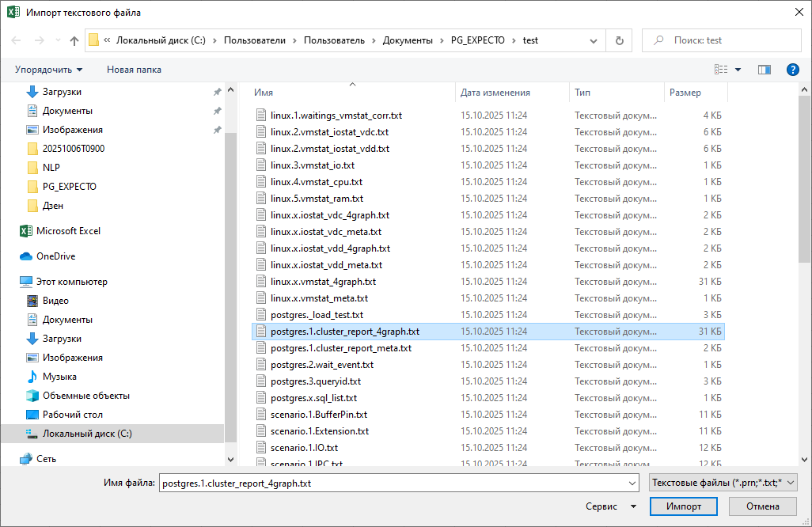Sort by Тип column header

[x=582, y=93]
